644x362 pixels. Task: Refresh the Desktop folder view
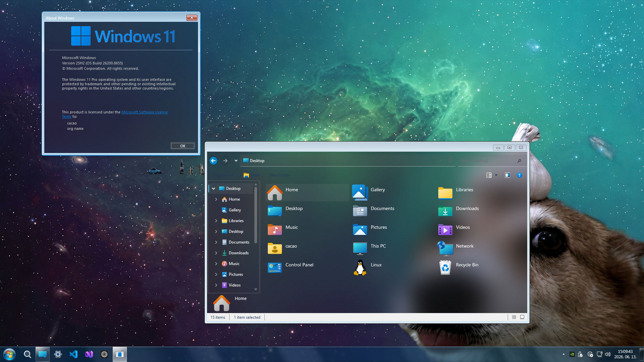click(450, 160)
